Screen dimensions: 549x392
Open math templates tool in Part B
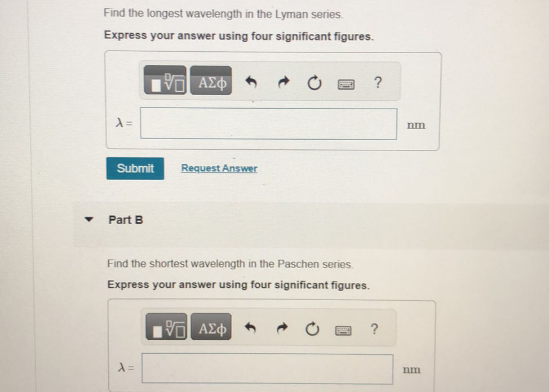coord(168,328)
